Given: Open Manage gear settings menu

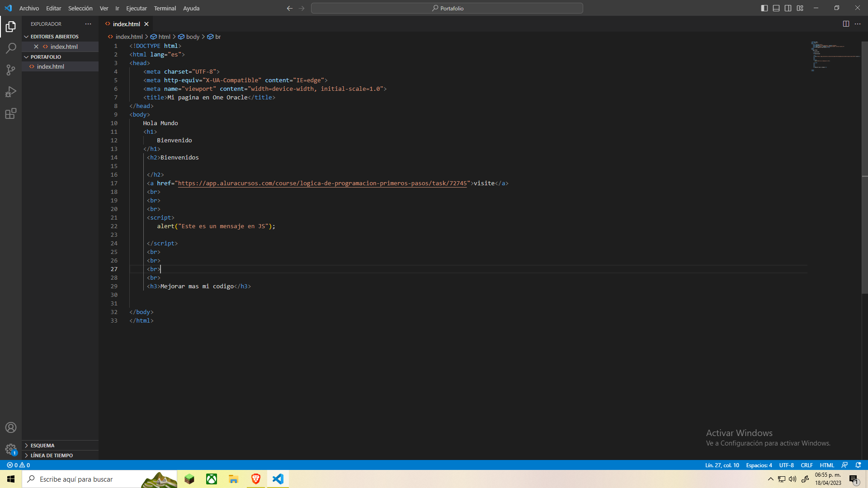Looking at the screenshot, I should pyautogui.click(x=11, y=449).
